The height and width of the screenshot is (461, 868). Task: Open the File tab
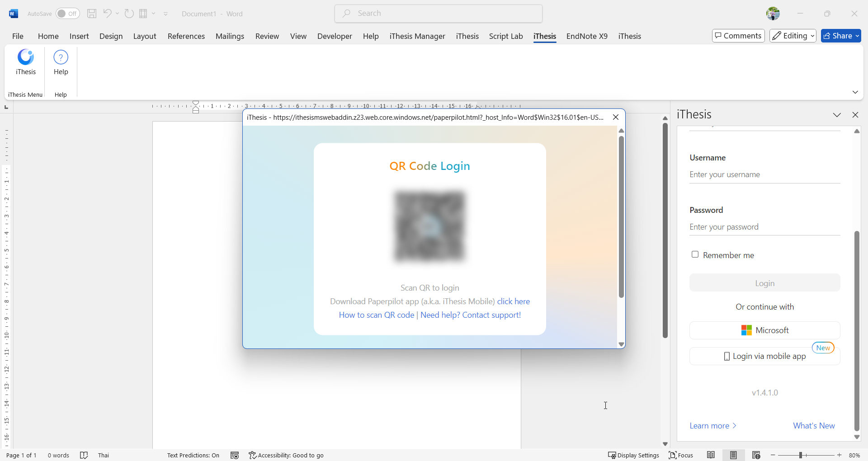coord(18,36)
